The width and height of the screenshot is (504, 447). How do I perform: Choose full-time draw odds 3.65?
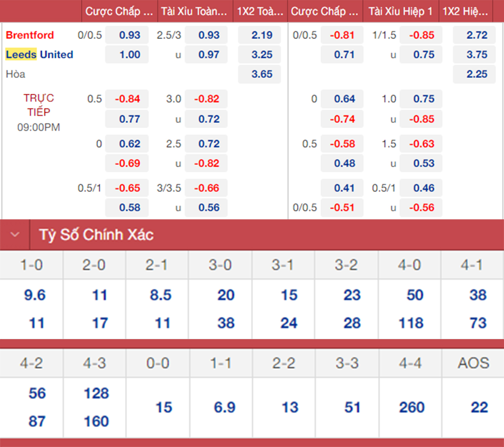coord(262,74)
